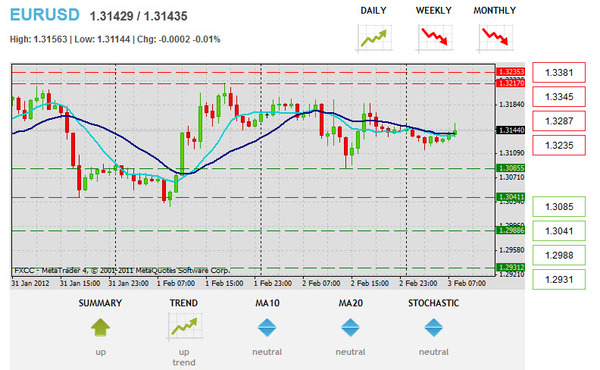Click the green 1.30855 price tag
Image resolution: width=600 pixels, height=370 pixels.
(511, 168)
